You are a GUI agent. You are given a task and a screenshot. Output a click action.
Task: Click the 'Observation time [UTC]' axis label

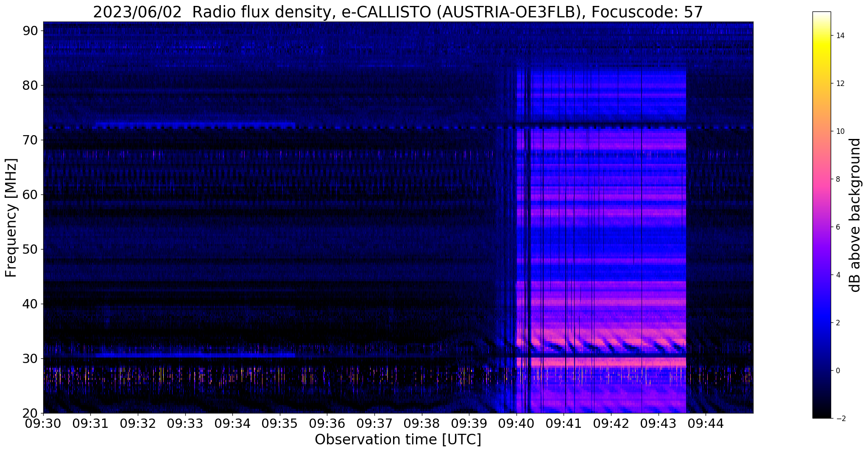click(398, 440)
